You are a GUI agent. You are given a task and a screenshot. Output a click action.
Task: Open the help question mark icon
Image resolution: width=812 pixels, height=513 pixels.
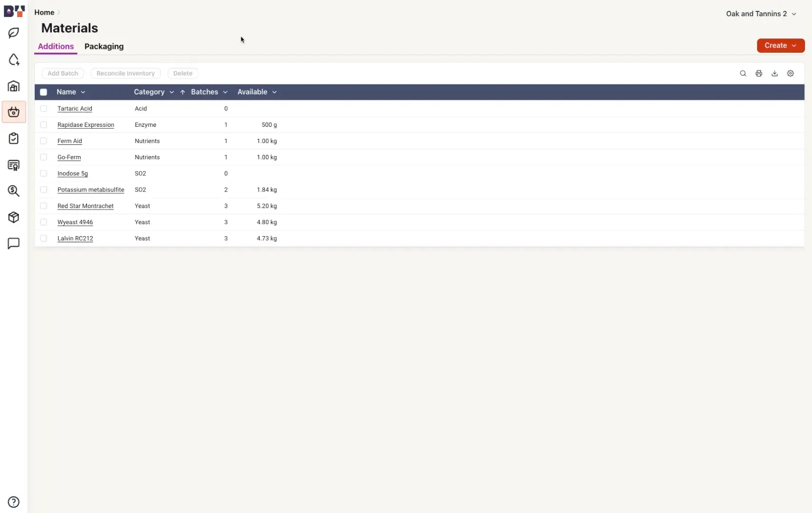(14, 502)
